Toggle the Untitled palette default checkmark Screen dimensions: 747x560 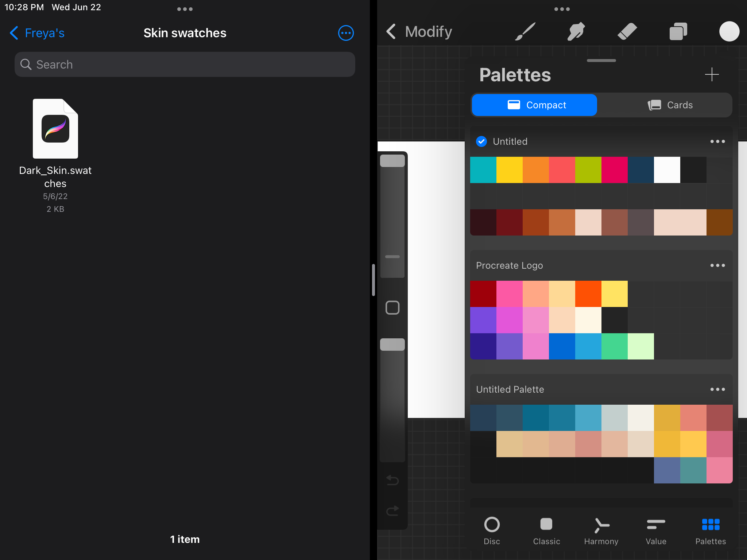[481, 141]
